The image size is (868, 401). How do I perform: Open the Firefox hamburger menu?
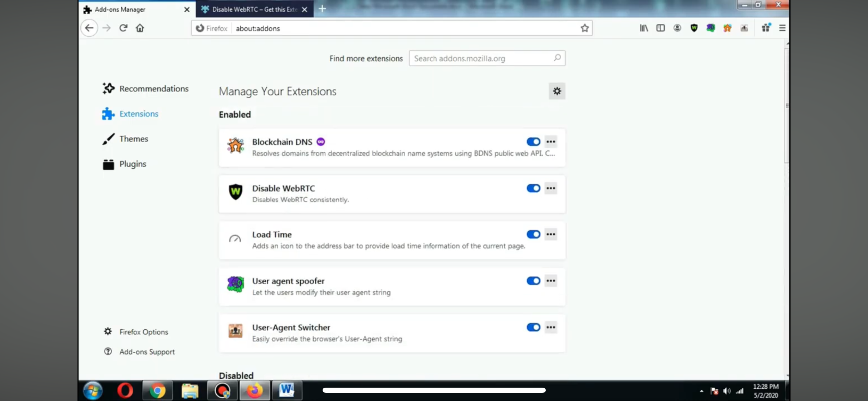click(782, 28)
